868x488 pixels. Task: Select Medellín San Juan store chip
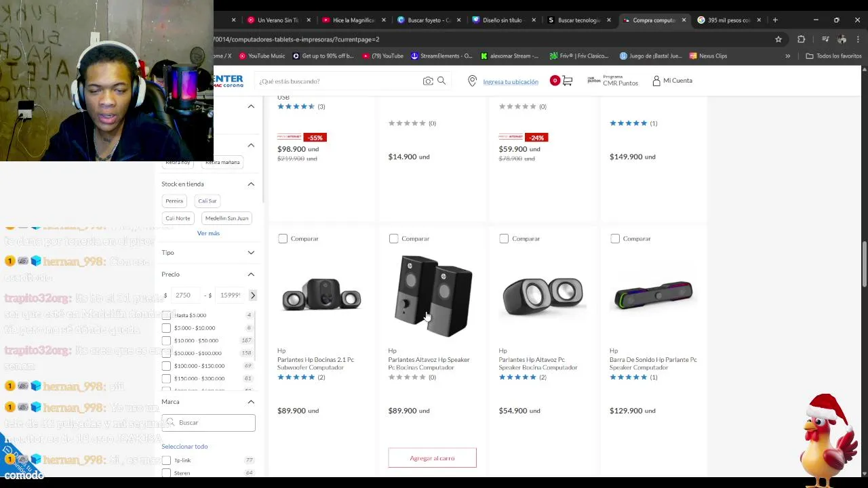(226, 218)
